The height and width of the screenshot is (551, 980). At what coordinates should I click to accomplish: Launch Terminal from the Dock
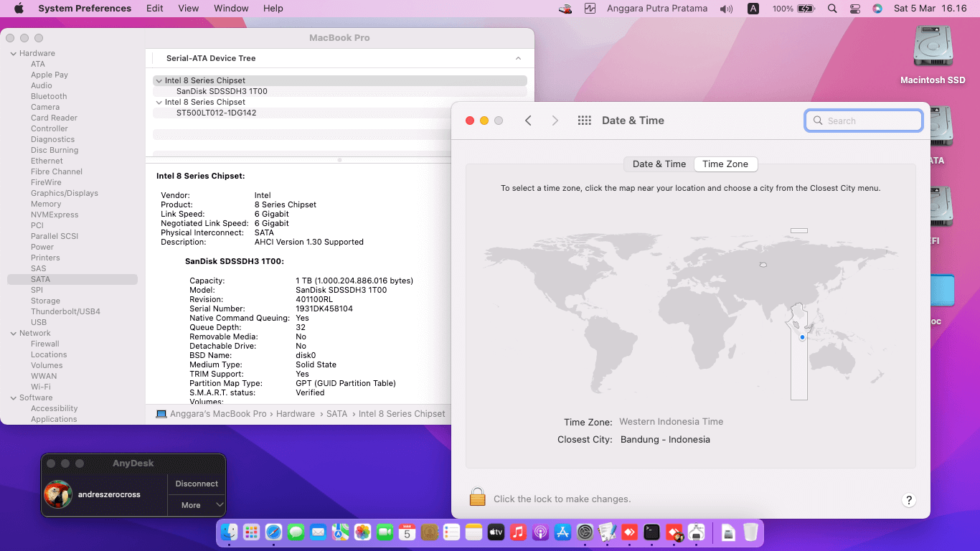point(651,532)
